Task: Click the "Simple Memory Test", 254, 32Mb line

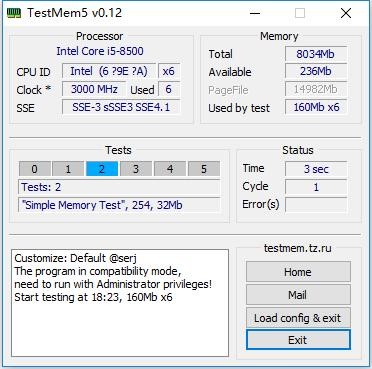Action: click(119, 205)
